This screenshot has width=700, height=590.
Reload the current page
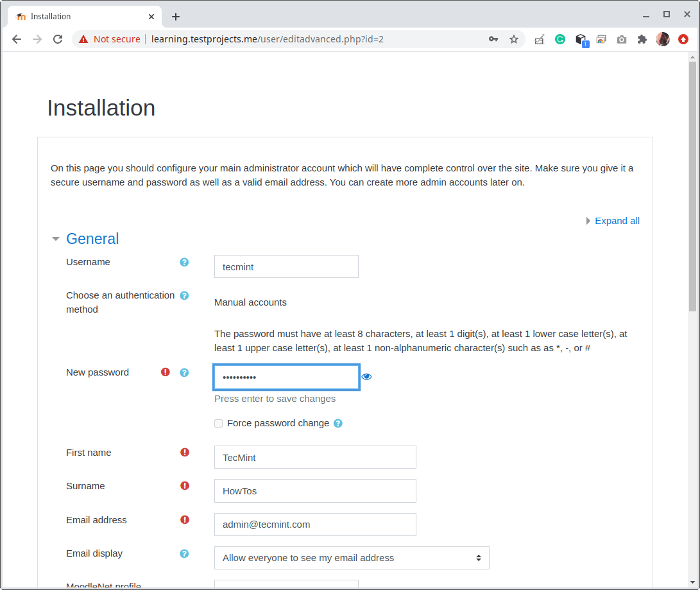tap(58, 39)
